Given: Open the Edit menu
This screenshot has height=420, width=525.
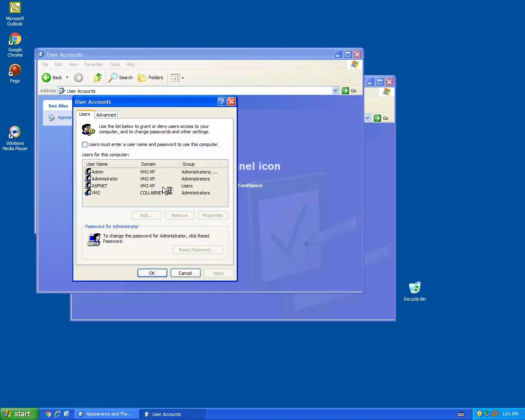Looking at the screenshot, I should point(58,64).
